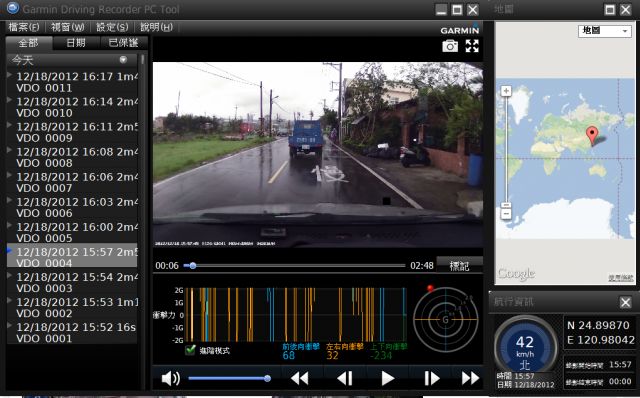
Task: Minimize the Garmin Driving Recorder window
Action: [x=441, y=9]
